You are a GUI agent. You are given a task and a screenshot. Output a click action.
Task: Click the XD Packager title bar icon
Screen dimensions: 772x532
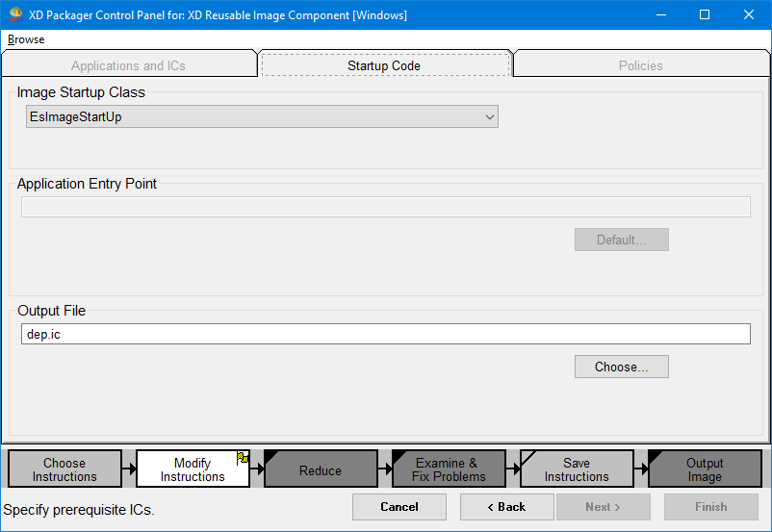tap(15, 15)
